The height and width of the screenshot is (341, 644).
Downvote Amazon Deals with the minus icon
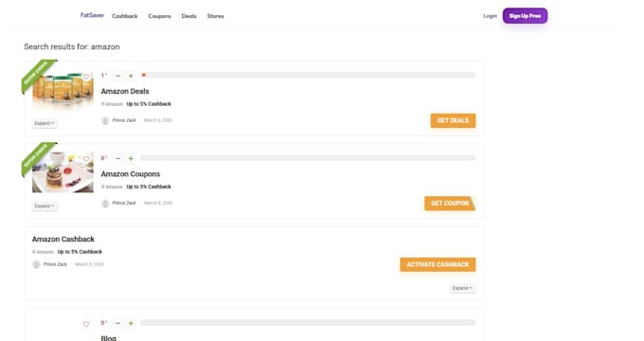pyautogui.click(x=117, y=76)
